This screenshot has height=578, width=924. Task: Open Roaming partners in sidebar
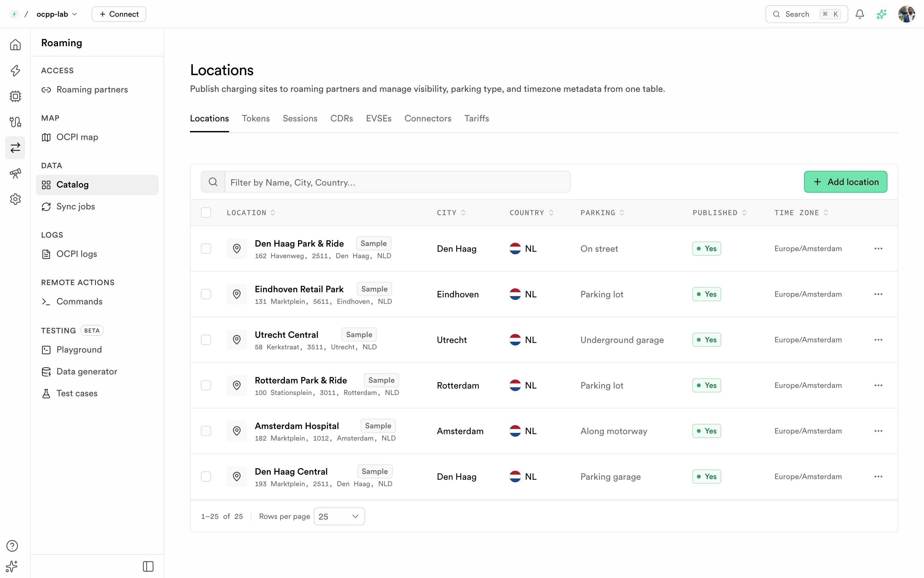click(97, 90)
